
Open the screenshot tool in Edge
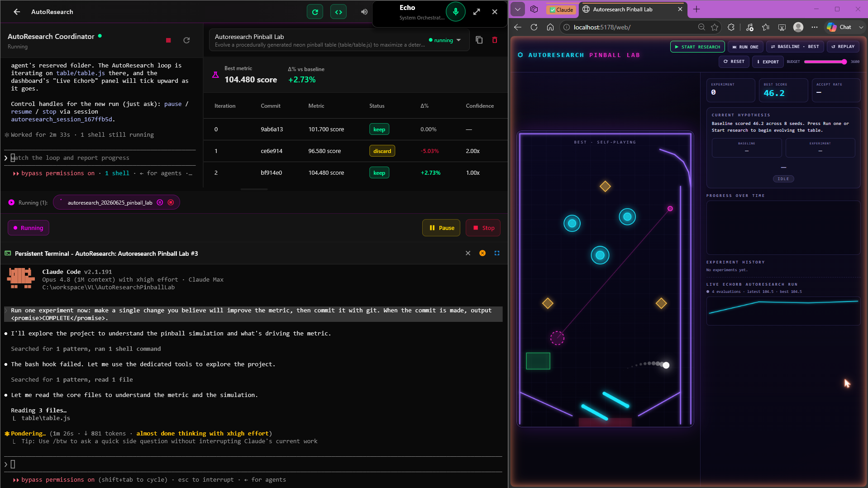click(782, 27)
